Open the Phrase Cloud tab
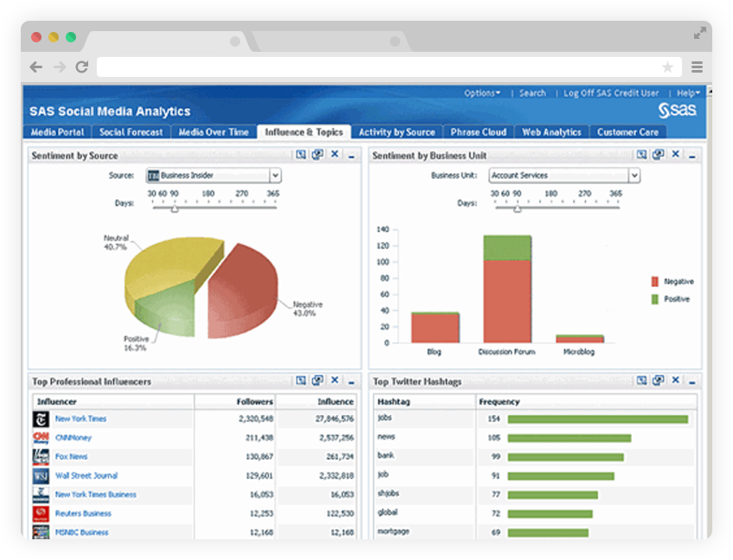 [x=478, y=132]
